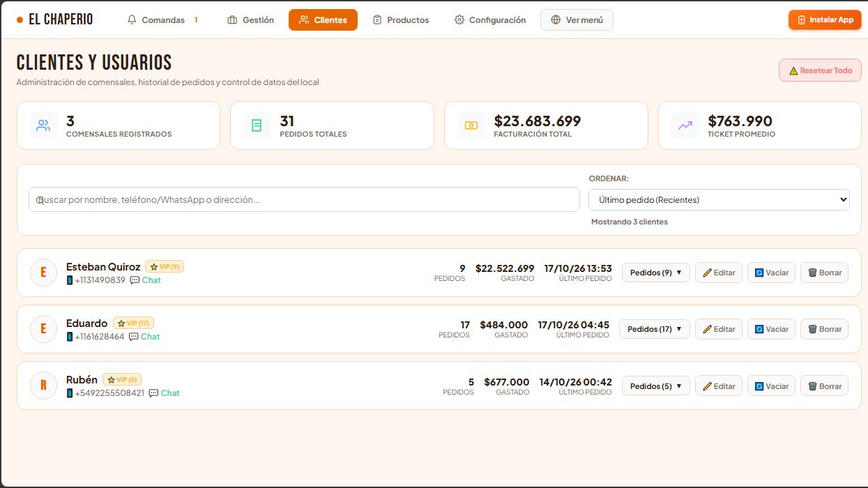
Task: Switch to the Gestión tab
Action: [x=251, y=20]
